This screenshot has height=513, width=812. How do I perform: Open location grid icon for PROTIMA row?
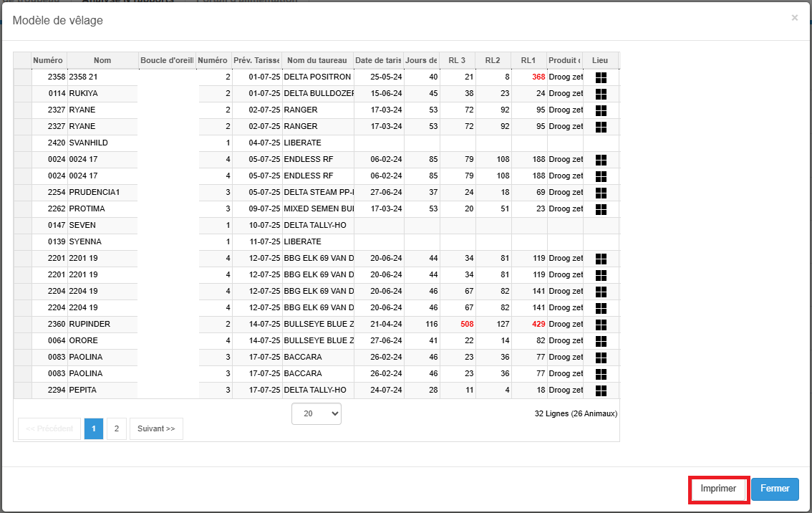tap(601, 209)
